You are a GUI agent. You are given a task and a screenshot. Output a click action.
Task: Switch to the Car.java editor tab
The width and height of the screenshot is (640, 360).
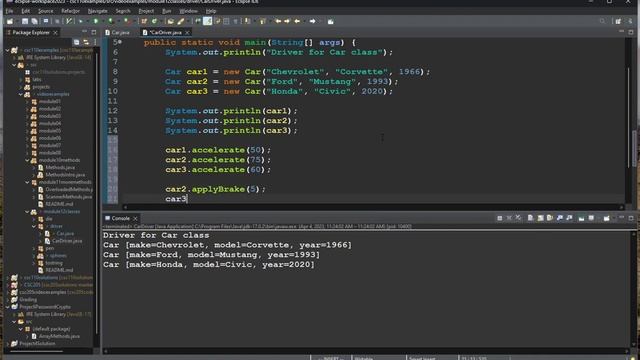(x=118, y=32)
